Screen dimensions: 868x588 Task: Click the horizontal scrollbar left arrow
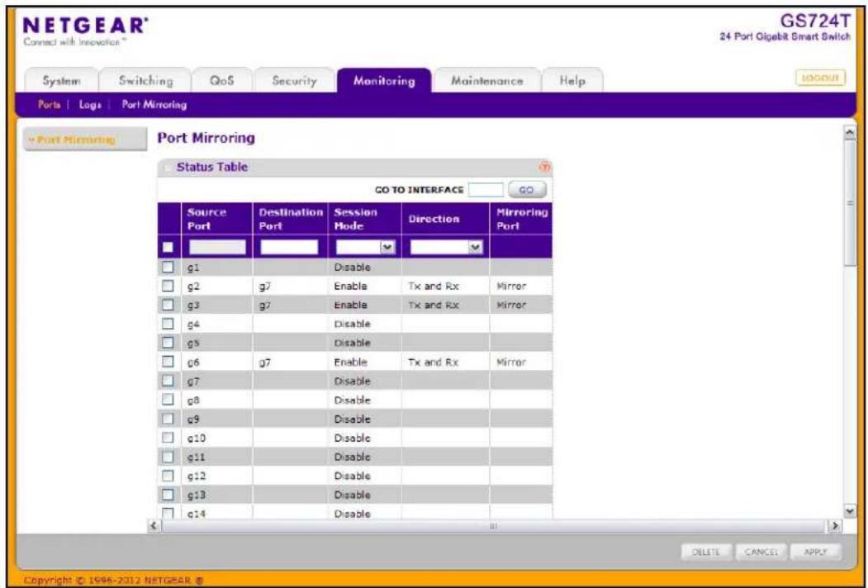pos(154,525)
